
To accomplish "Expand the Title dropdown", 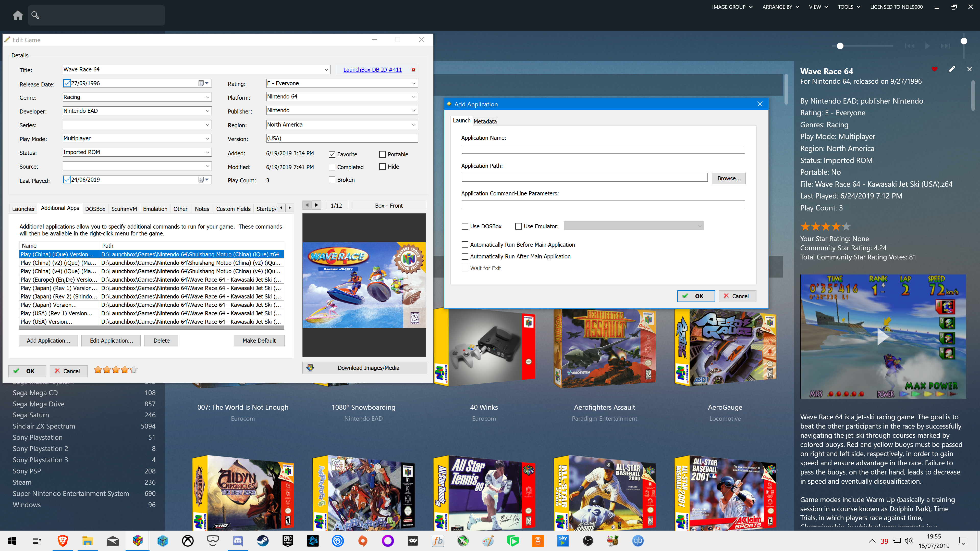I will (326, 70).
